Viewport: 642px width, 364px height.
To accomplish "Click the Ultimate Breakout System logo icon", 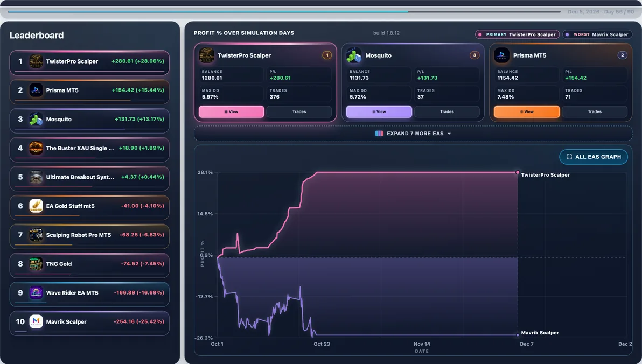I will (36, 177).
